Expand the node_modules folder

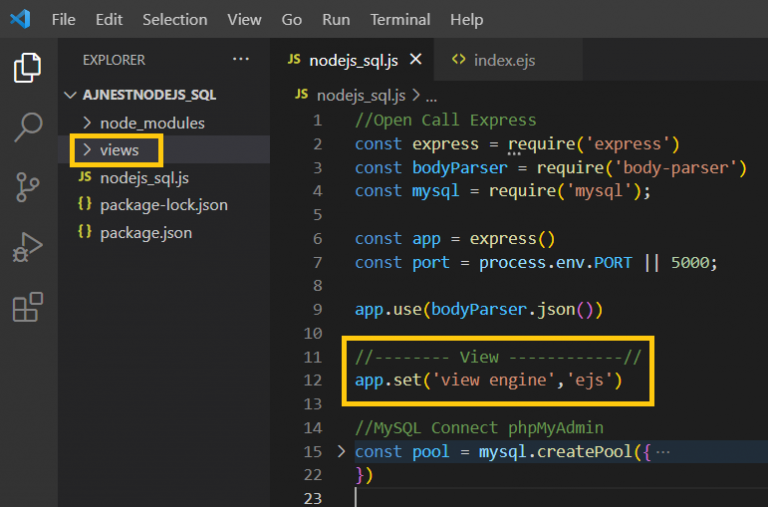point(152,123)
